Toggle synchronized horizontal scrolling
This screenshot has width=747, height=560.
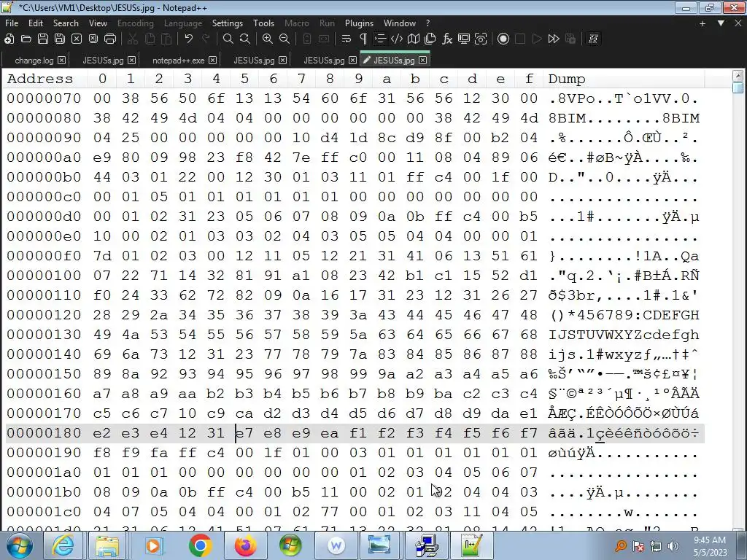point(323,39)
